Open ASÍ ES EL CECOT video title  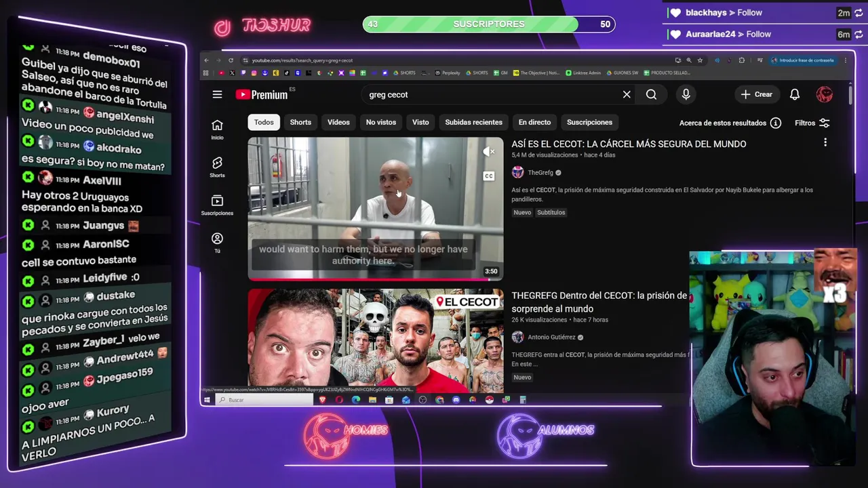(x=629, y=144)
